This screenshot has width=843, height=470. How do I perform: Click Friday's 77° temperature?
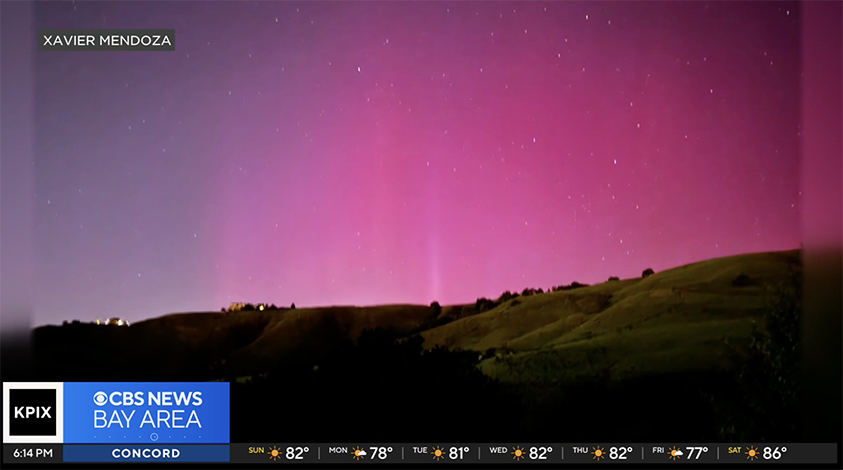coord(697,453)
